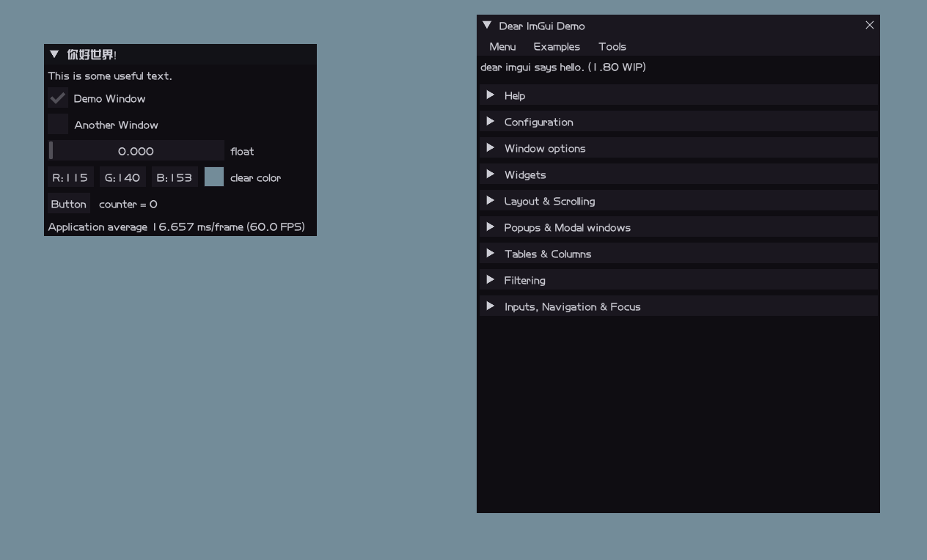The width and height of the screenshot is (927, 560).
Task: Expand the Layout & Scrolling section
Action: 678,201
